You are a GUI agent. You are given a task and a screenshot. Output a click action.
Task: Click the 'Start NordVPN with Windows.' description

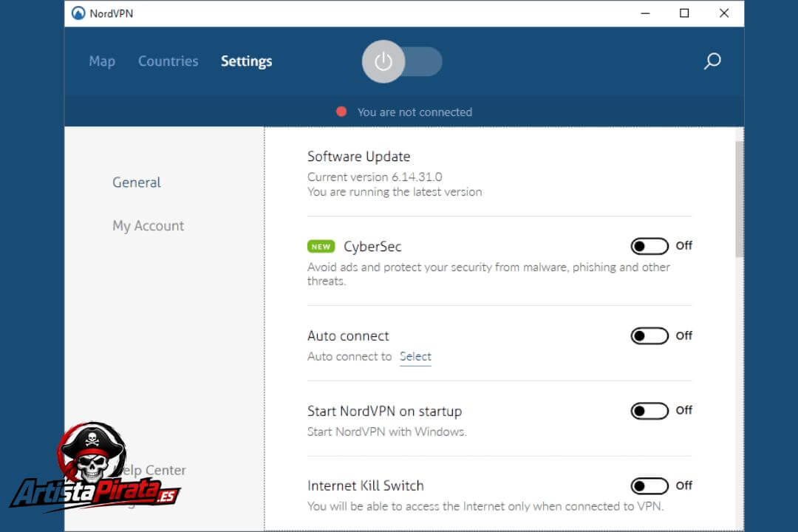(x=386, y=432)
